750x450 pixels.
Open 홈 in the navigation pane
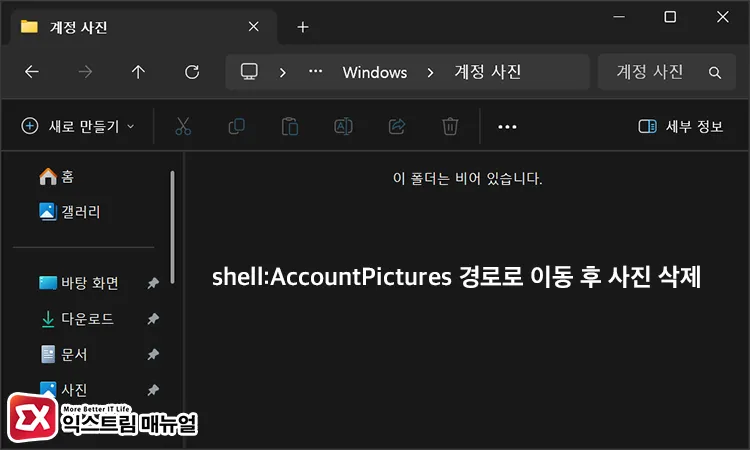[x=56, y=176]
